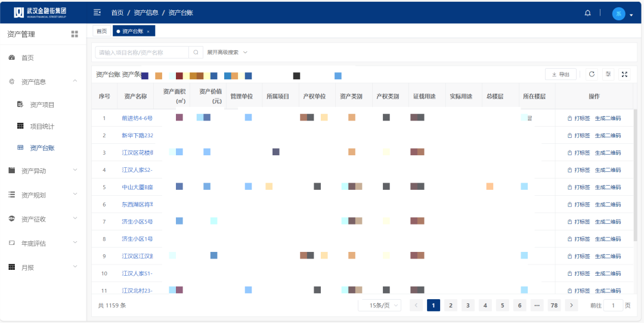Open the 15条/页 page size dropdown
This screenshot has width=644, height=323.
click(x=380, y=305)
